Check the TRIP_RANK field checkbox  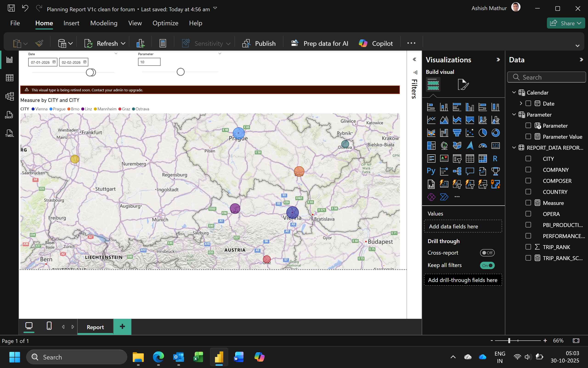[528, 247]
